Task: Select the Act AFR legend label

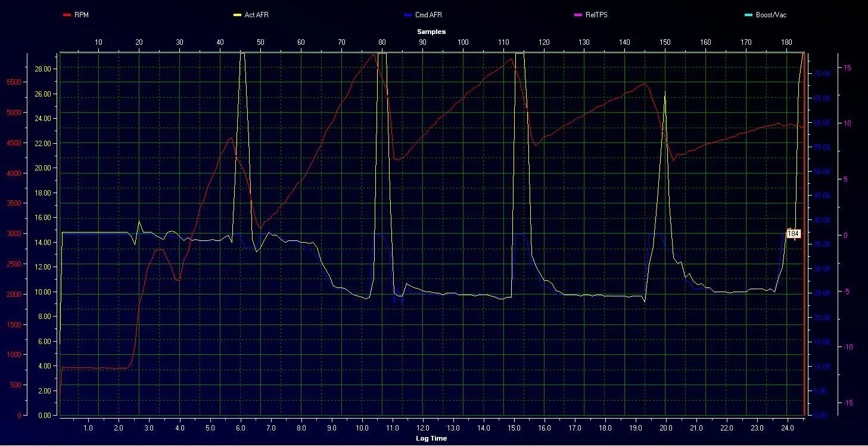Action: point(256,15)
